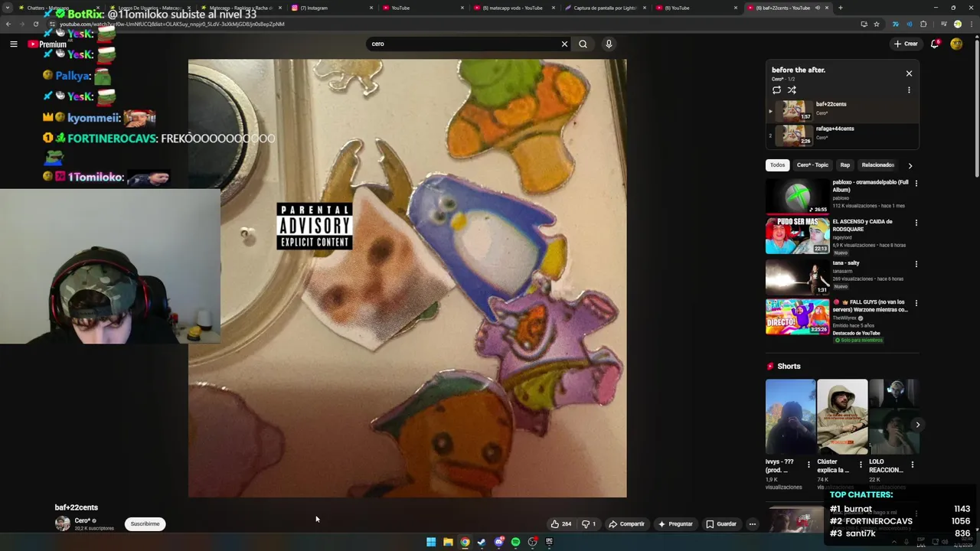
Task: Open the YouTube hamburger guide menu
Action: [x=13, y=44]
